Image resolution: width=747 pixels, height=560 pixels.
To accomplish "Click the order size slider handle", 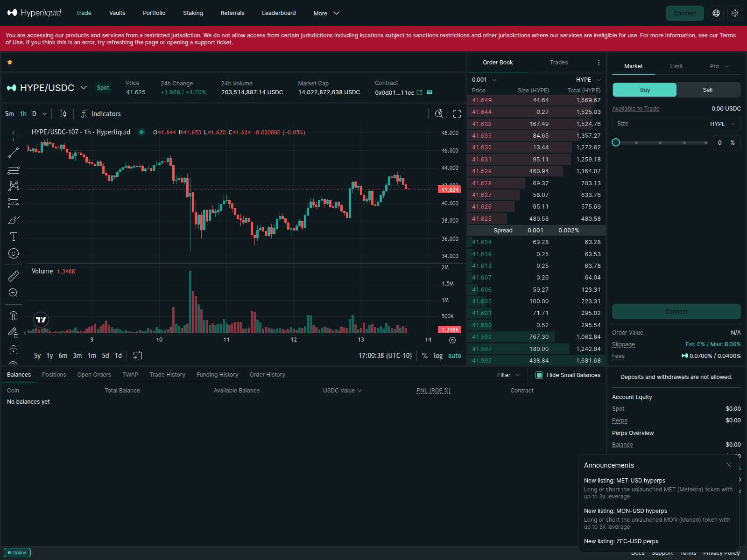I will tap(616, 142).
